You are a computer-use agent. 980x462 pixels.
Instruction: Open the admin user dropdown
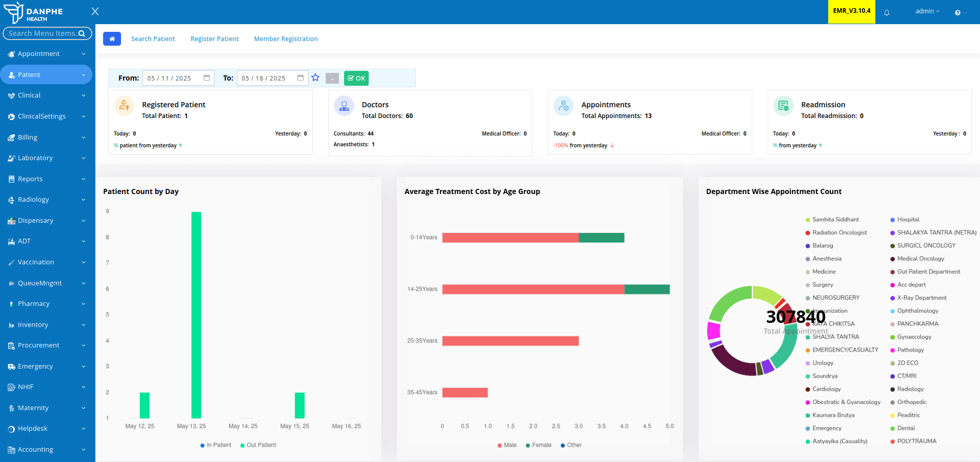927,11
